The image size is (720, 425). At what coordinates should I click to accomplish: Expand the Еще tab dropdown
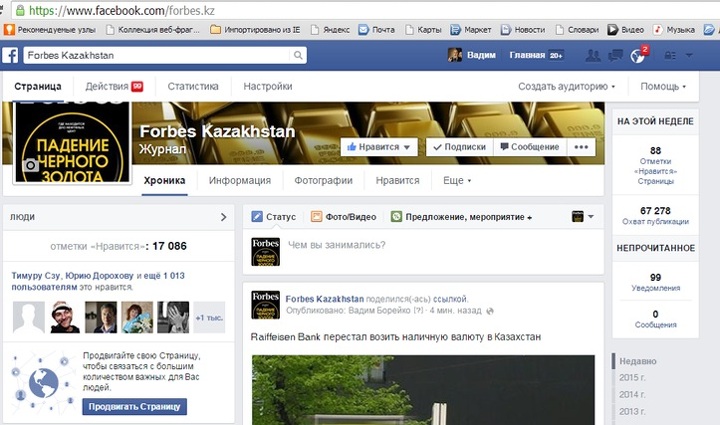coord(456,181)
